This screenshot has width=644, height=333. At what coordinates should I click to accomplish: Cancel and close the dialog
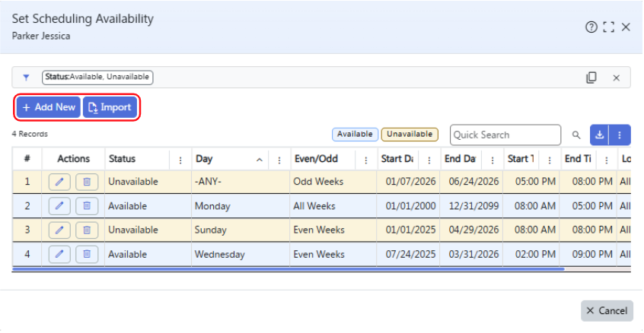click(607, 311)
